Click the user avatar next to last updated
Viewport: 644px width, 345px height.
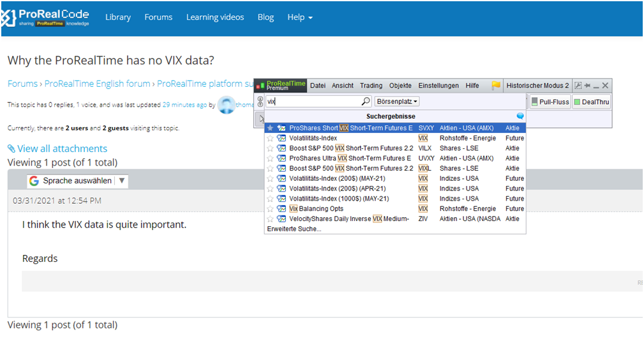(x=226, y=105)
